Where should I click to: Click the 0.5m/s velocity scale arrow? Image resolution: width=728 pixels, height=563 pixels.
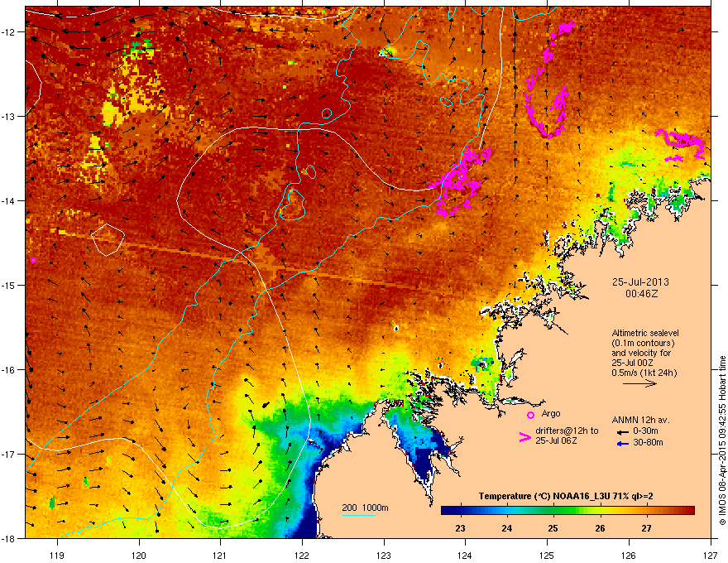tap(639, 383)
